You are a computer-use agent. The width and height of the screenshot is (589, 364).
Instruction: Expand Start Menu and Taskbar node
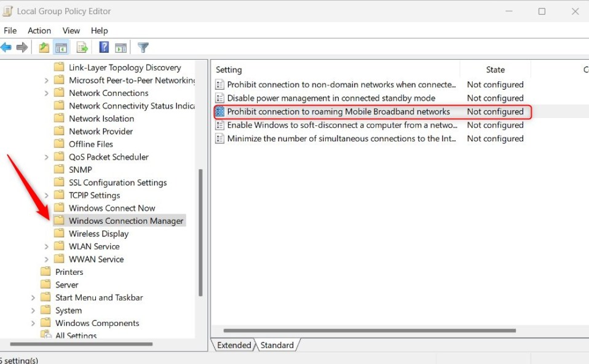[x=33, y=298]
